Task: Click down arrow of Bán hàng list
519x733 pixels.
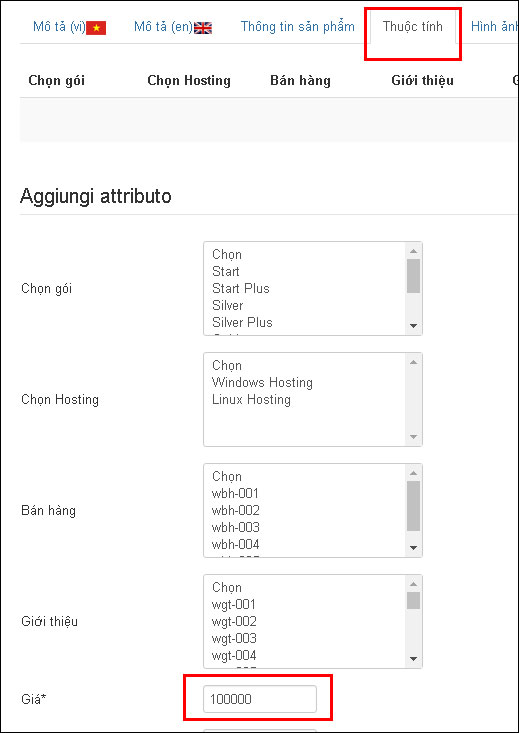Action: [x=413, y=548]
